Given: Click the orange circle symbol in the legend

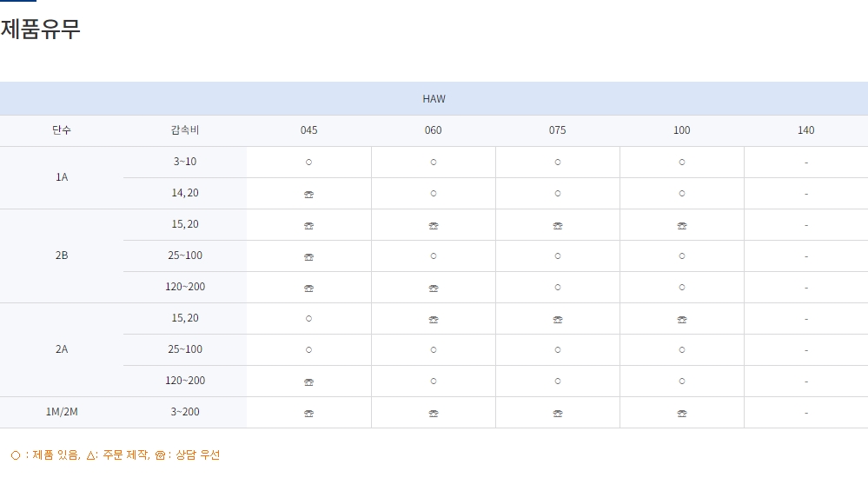Looking at the screenshot, I should tap(16, 455).
